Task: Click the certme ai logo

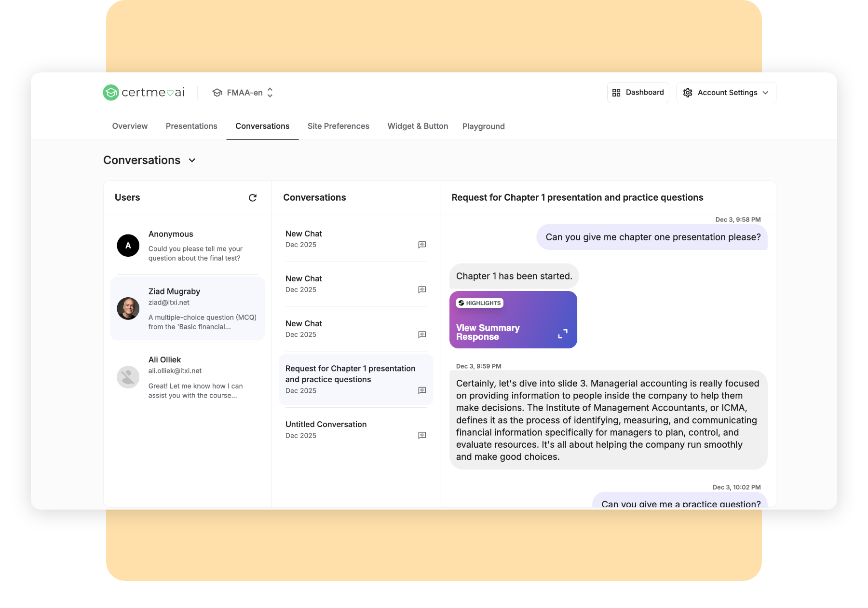Action: tap(144, 93)
